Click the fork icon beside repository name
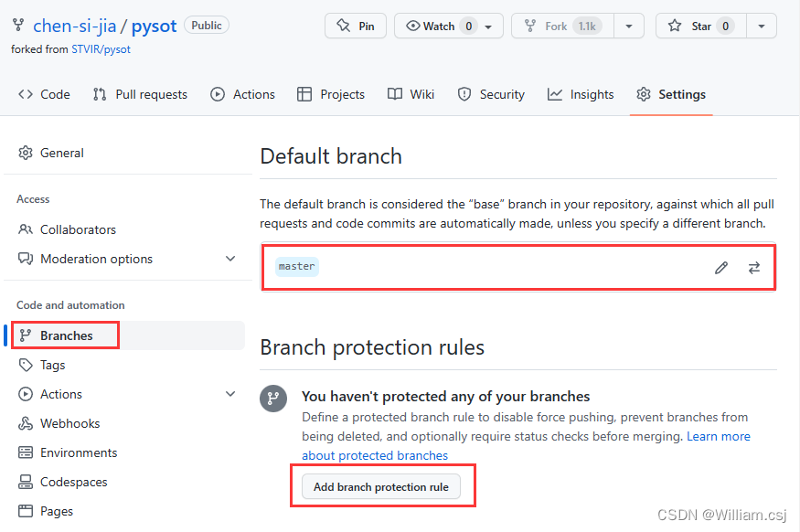The height and width of the screenshot is (532, 800). coord(18,25)
